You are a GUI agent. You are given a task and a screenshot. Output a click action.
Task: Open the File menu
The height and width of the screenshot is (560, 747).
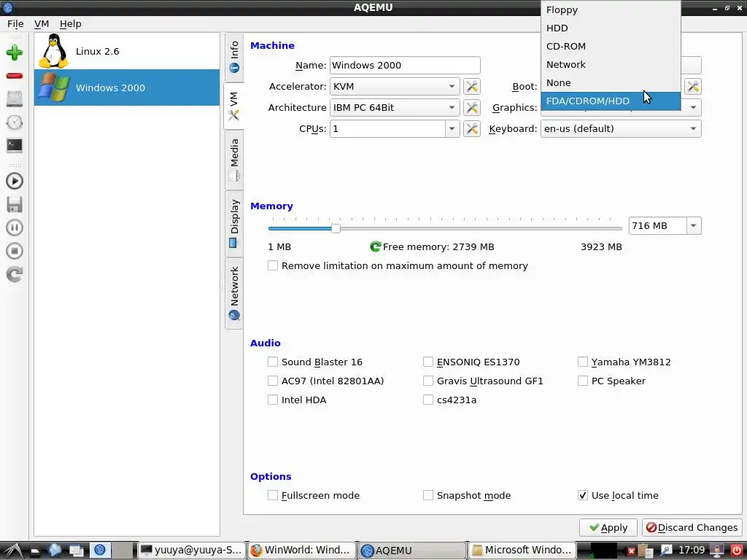(x=15, y=24)
